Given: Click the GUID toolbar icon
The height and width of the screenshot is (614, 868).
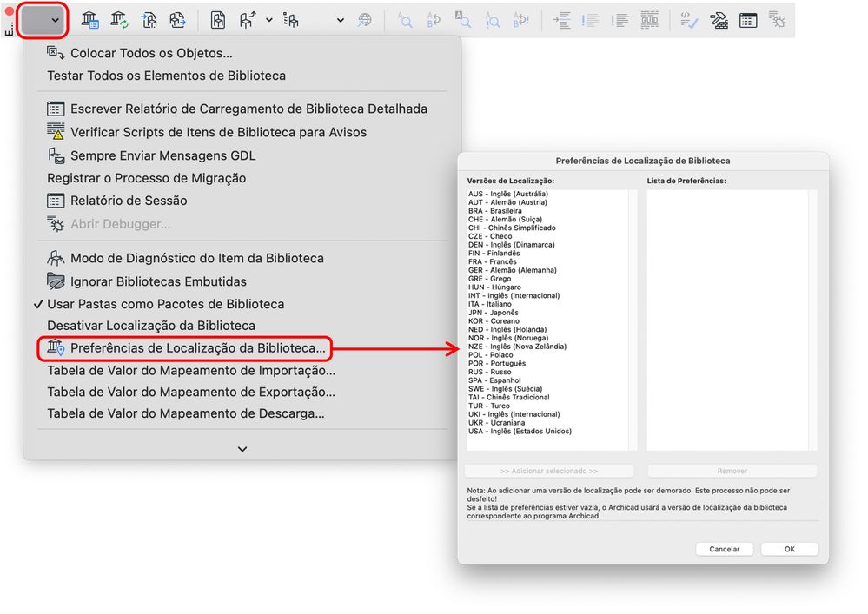Looking at the screenshot, I should click(649, 21).
